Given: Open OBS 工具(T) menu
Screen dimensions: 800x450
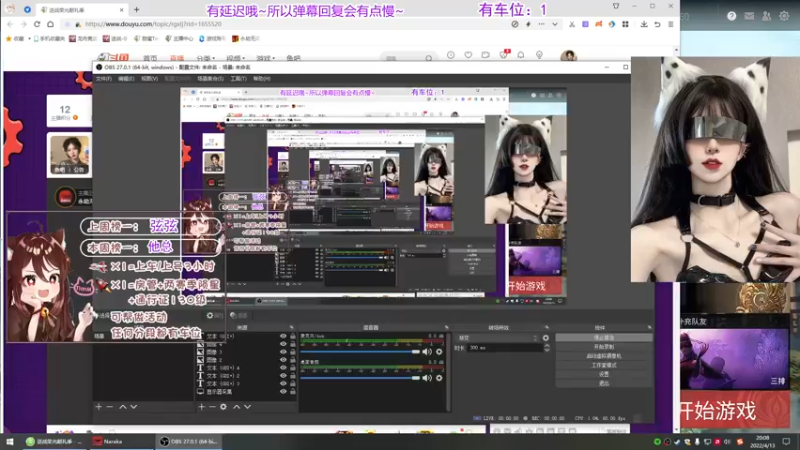Looking at the screenshot, I should 238,79.
